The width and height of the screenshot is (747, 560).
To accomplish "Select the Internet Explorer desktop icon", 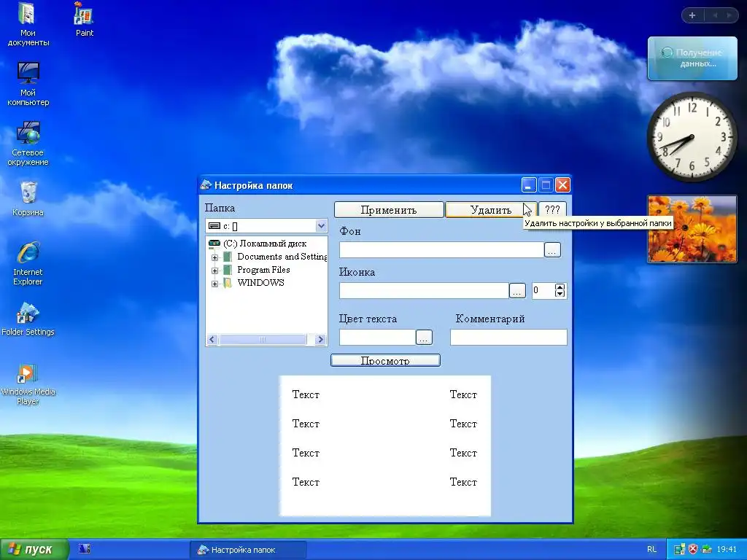I will coord(28,263).
